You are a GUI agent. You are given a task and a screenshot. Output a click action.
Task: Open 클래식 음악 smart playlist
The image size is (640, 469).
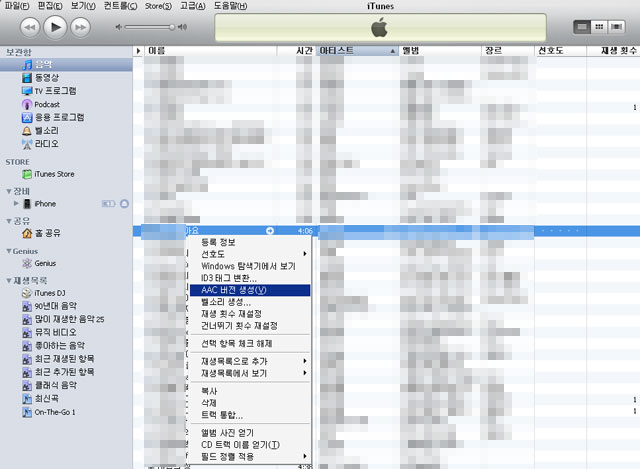click(x=49, y=385)
